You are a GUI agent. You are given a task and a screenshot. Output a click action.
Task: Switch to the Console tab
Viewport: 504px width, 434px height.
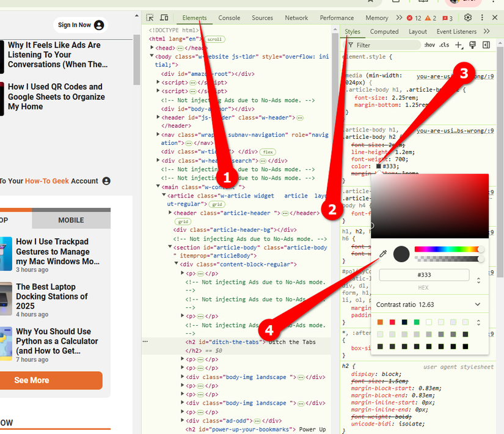pos(229,18)
